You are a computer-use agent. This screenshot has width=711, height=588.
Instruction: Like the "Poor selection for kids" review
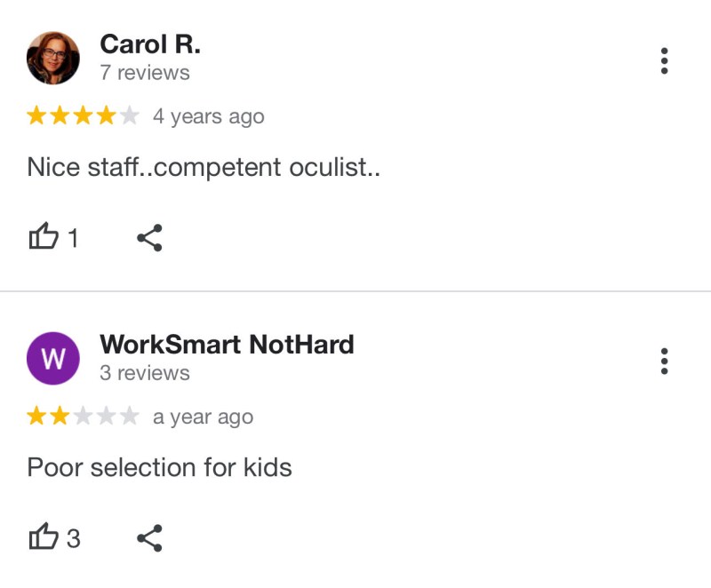point(44,537)
